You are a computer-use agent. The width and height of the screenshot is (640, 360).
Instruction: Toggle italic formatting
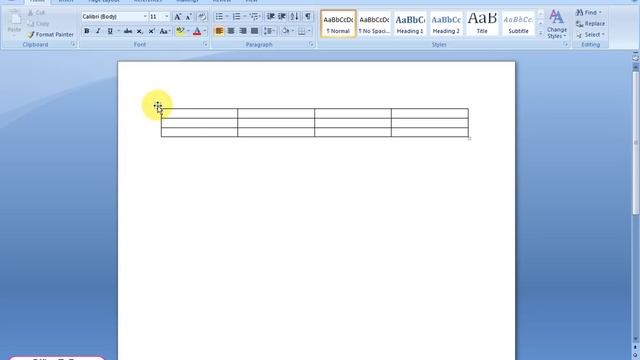(x=98, y=31)
